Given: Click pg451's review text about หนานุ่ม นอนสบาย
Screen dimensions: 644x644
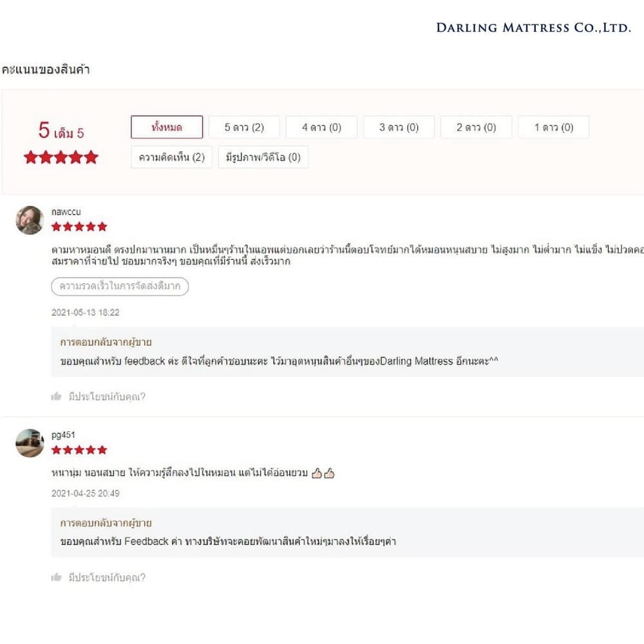Looking at the screenshot, I should point(180,473).
